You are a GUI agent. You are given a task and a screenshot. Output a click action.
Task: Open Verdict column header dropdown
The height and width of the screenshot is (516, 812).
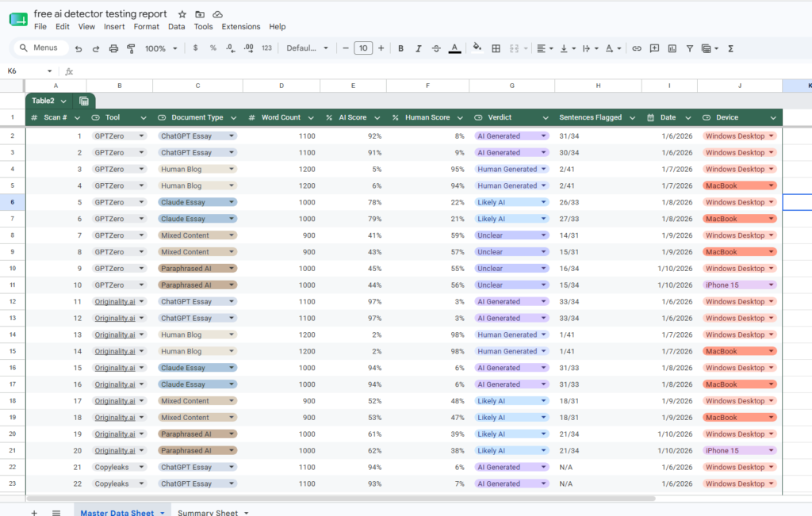pos(546,118)
